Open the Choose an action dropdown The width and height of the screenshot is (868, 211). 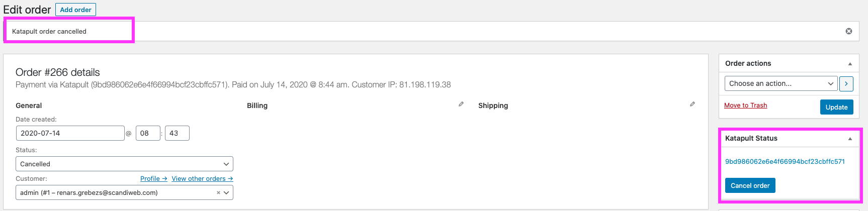(x=780, y=84)
